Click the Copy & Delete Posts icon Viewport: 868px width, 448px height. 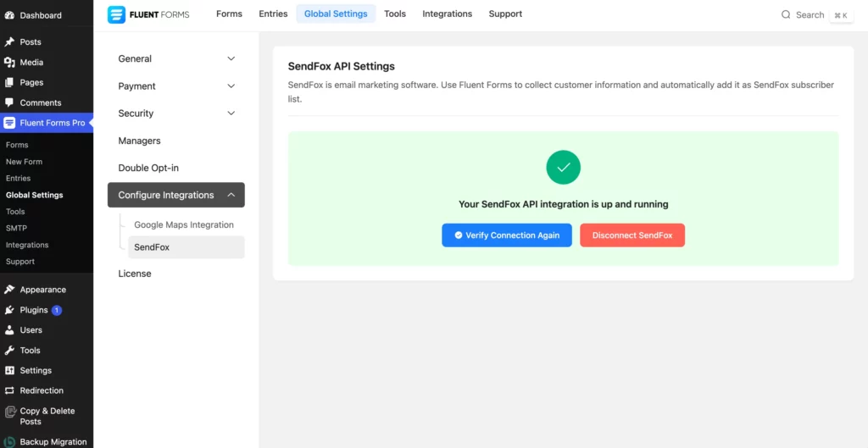tap(10, 412)
